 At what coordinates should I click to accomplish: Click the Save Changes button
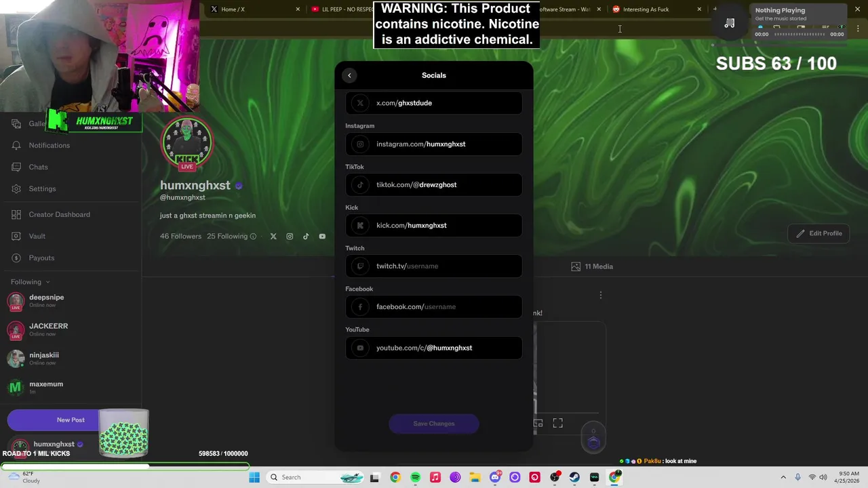pos(434,424)
